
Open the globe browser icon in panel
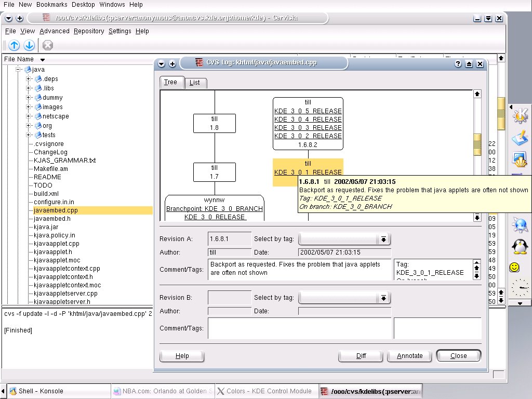click(520, 225)
